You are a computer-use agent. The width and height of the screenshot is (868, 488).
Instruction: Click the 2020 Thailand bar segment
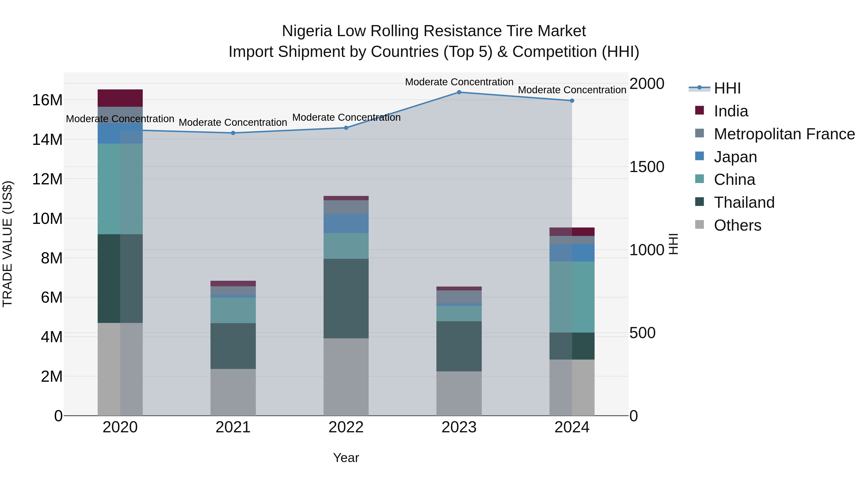[x=120, y=279]
